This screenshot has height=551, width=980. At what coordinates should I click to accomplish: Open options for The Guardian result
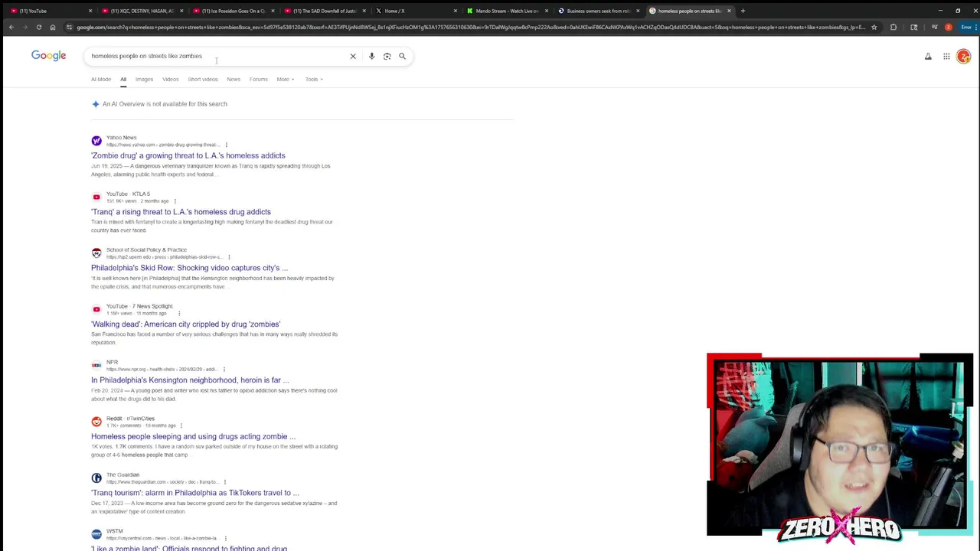click(x=224, y=481)
